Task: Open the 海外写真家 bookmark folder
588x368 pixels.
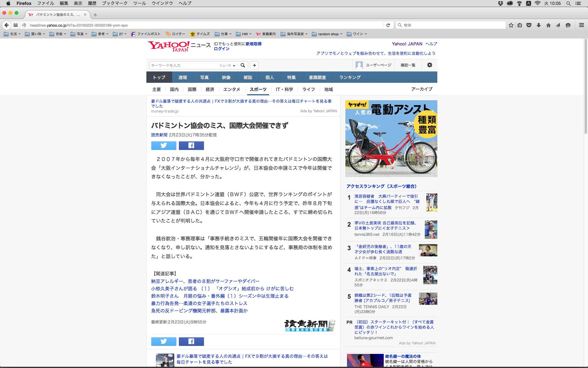Action: (x=294, y=34)
